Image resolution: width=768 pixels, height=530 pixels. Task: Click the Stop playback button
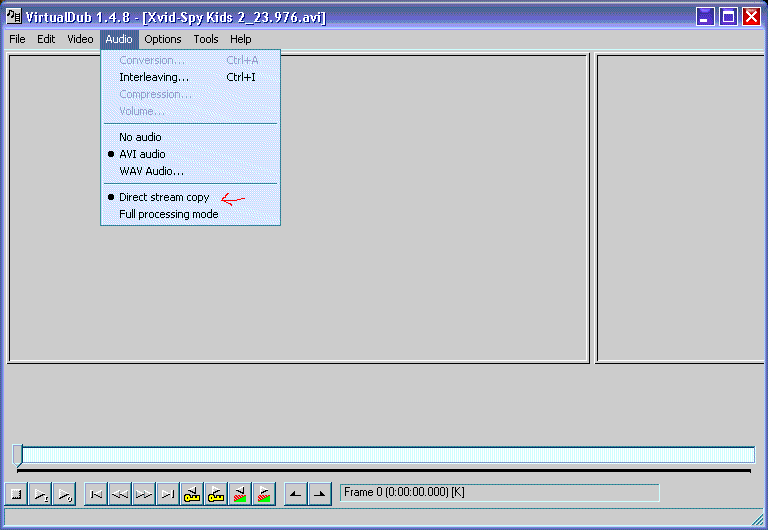pos(17,494)
